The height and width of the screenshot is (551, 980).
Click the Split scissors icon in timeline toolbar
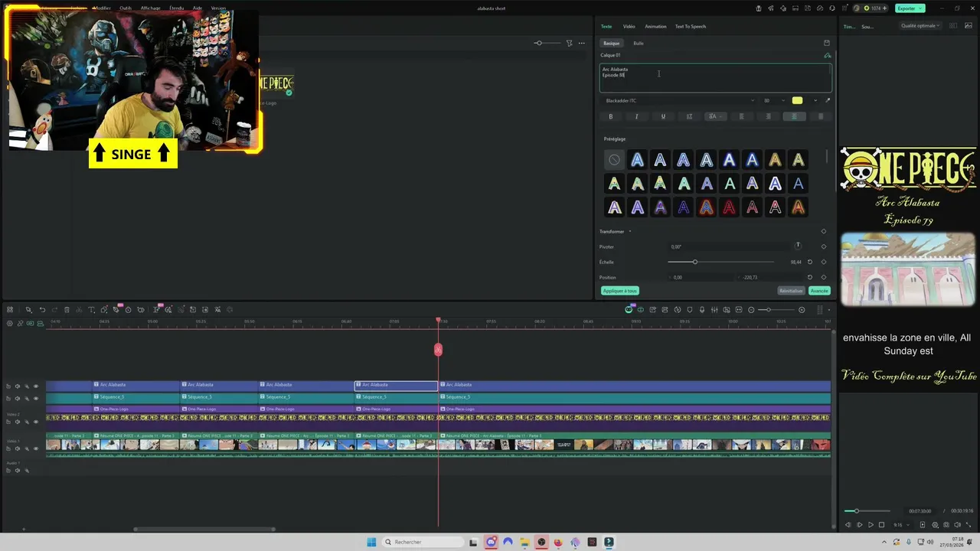coord(79,310)
